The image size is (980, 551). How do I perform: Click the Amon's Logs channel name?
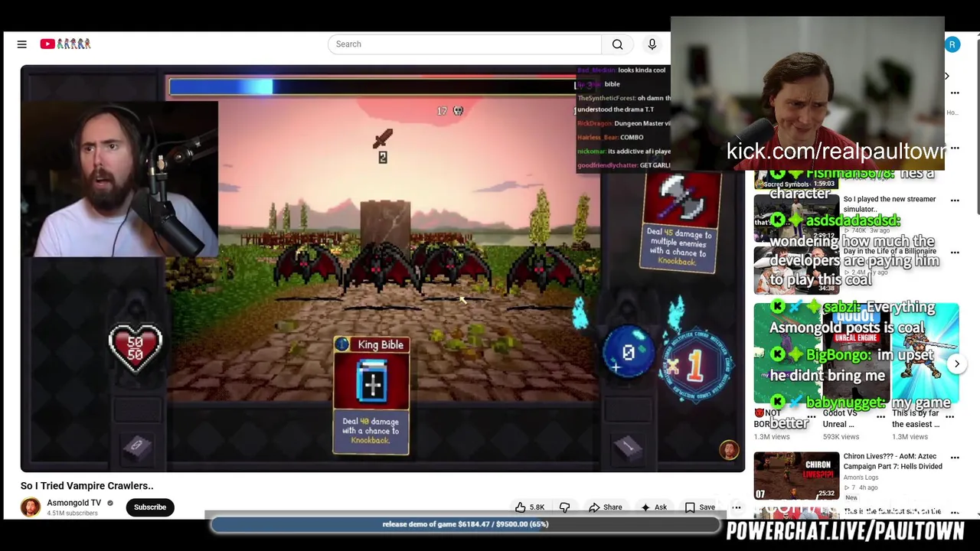pyautogui.click(x=861, y=478)
